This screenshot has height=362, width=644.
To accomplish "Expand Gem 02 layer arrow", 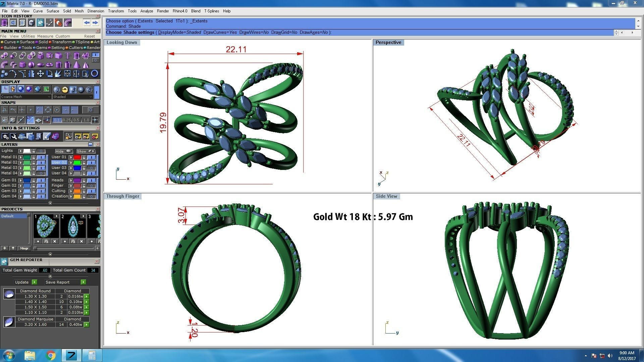I will tap(20, 186).
